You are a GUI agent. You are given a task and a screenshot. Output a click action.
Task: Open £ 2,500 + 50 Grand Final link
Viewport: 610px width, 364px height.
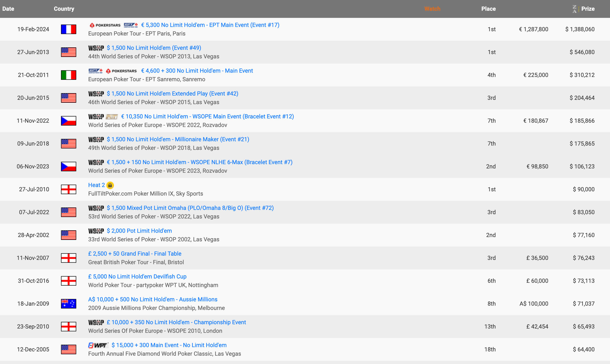coord(135,254)
